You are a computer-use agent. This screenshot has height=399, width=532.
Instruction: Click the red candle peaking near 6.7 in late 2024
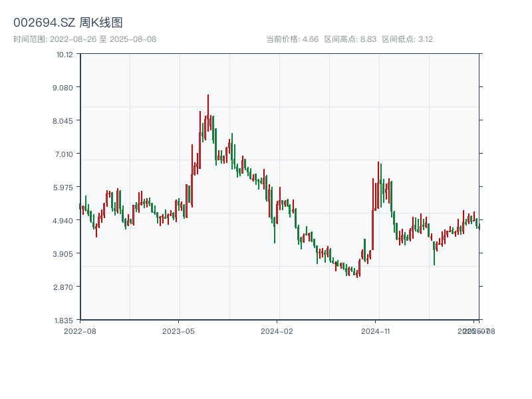click(378, 186)
